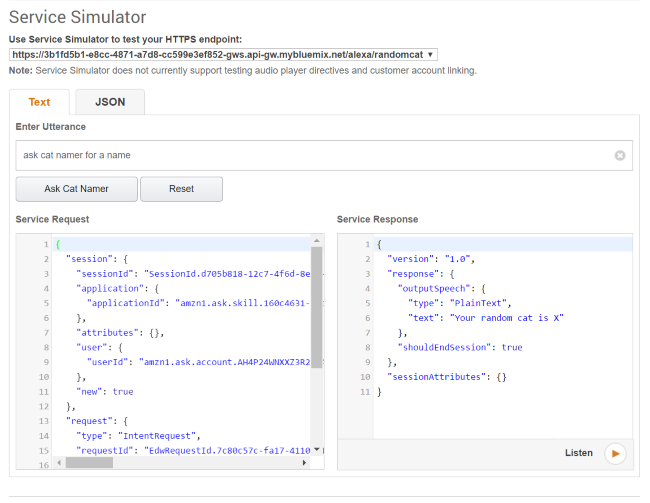Click the Service Request scroll up arrow
650x503 pixels.
[317, 241]
